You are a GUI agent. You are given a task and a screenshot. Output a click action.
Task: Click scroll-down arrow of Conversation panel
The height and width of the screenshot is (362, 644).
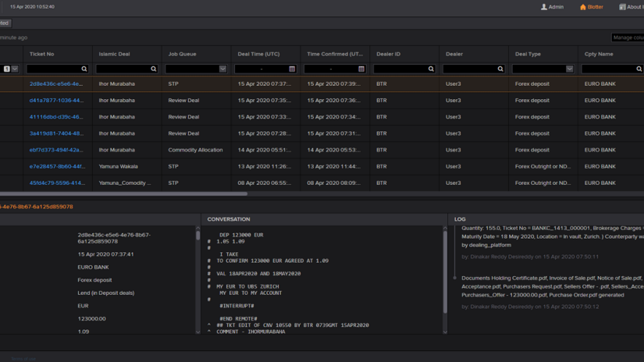coord(445,332)
